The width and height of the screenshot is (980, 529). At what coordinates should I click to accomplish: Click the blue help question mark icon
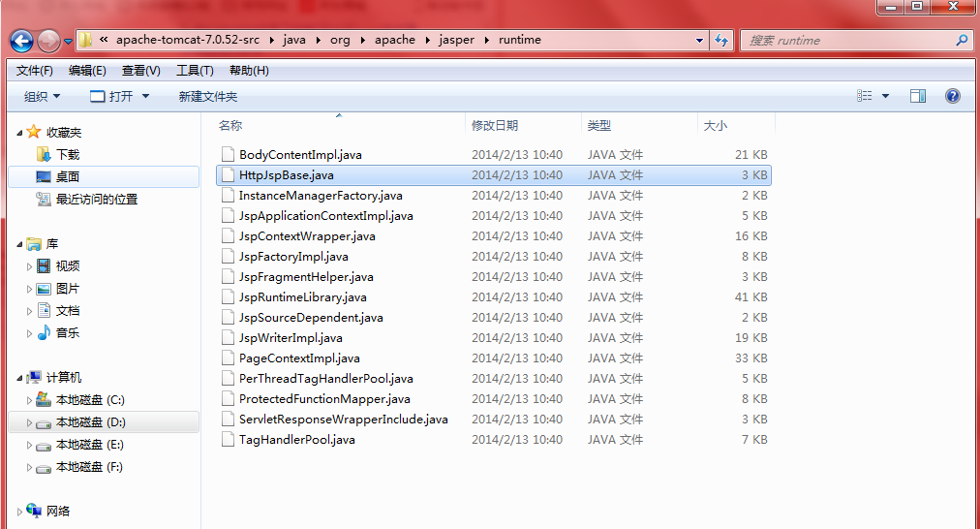(x=953, y=96)
